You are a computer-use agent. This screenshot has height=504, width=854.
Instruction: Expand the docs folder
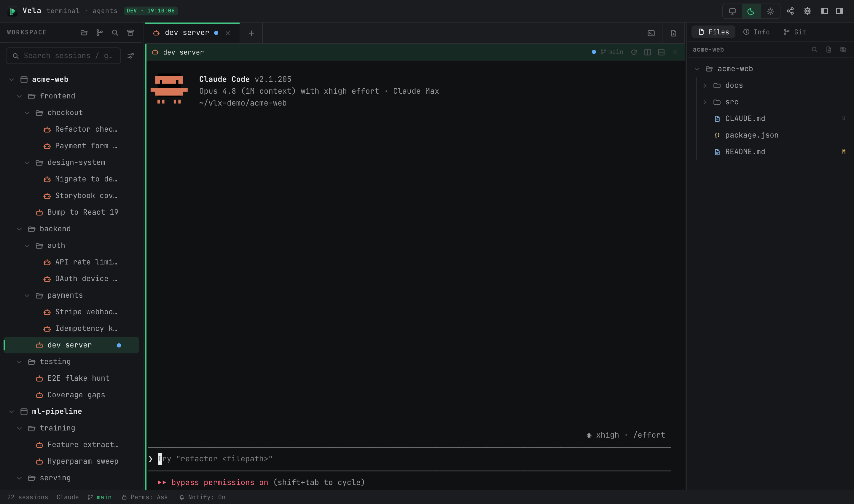click(x=705, y=86)
